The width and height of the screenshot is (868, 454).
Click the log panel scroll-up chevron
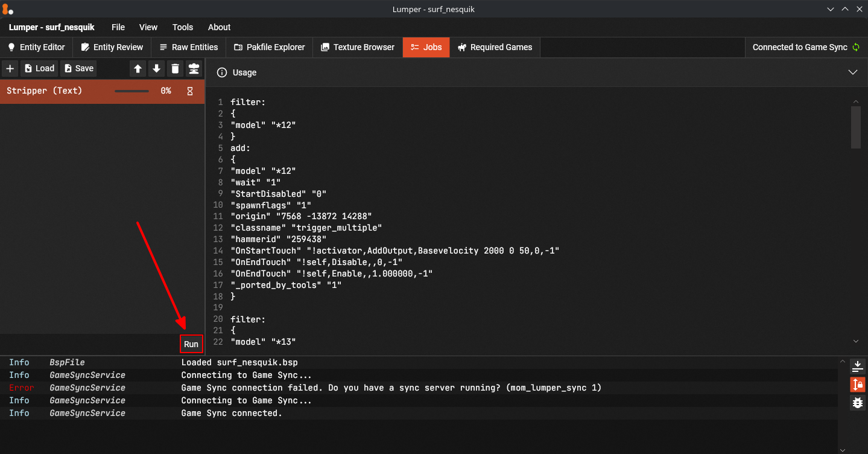[843, 361]
